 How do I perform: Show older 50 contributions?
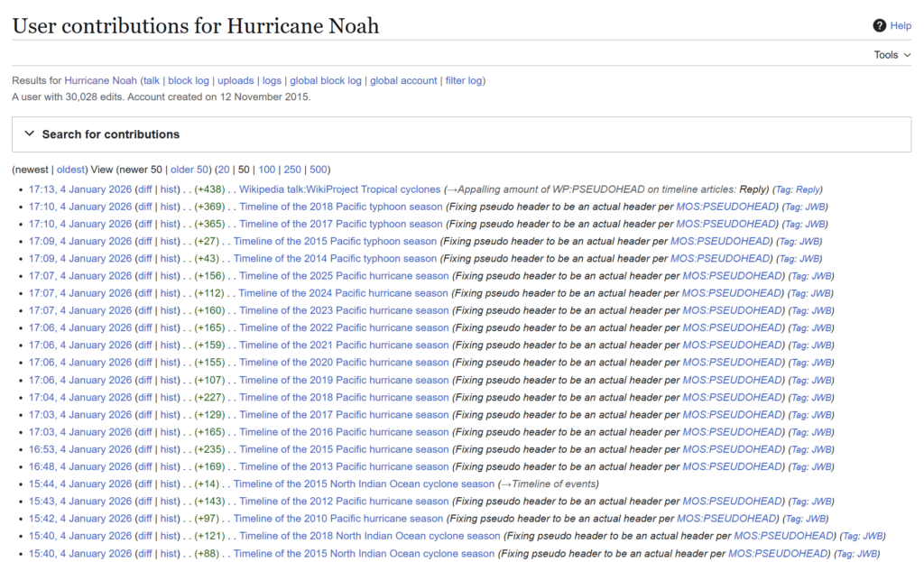pyautogui.click(x=189, y=170)
